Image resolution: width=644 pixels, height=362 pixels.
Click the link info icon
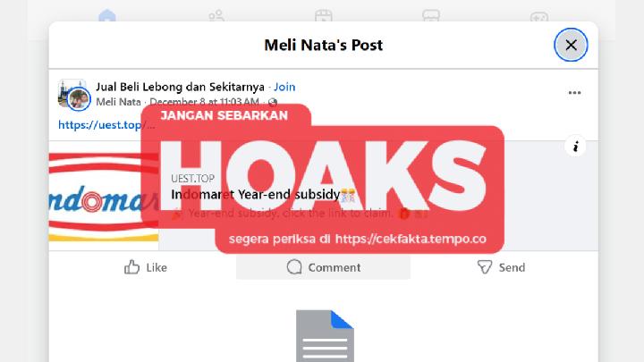pyautogui.click(x=576, y=147)
